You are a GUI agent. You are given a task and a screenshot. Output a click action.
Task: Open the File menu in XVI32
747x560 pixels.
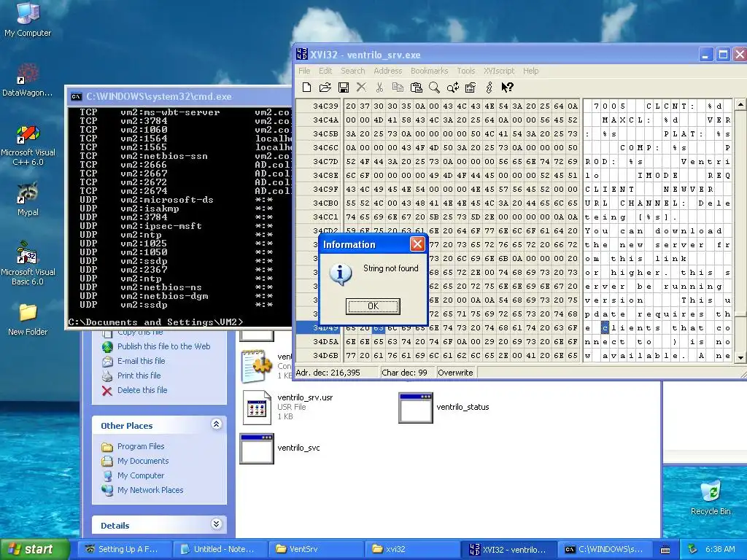click(304, 71)
